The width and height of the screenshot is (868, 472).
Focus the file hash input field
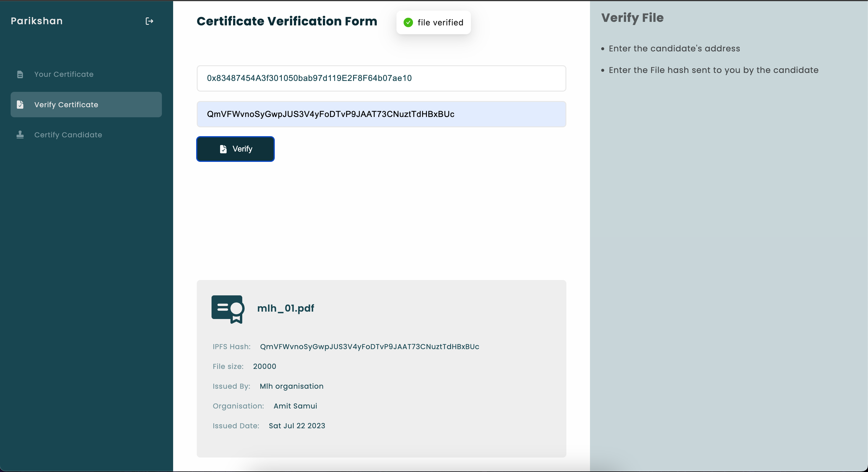tap(381, 114)
